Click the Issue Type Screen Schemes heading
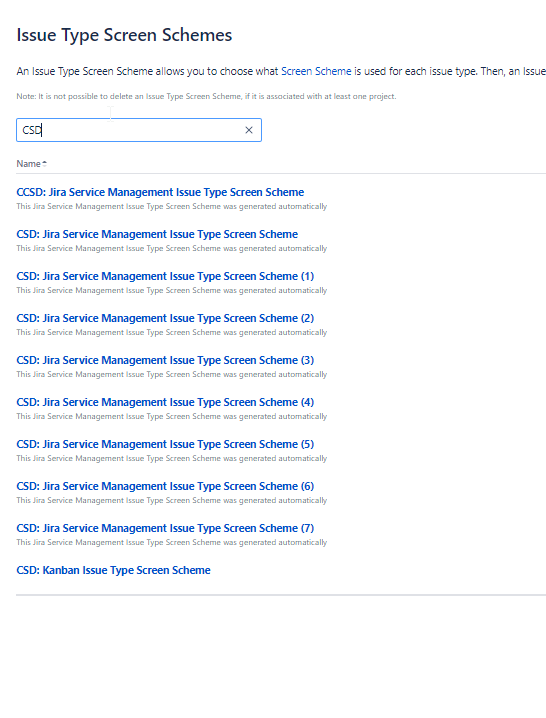 [124, 35]
